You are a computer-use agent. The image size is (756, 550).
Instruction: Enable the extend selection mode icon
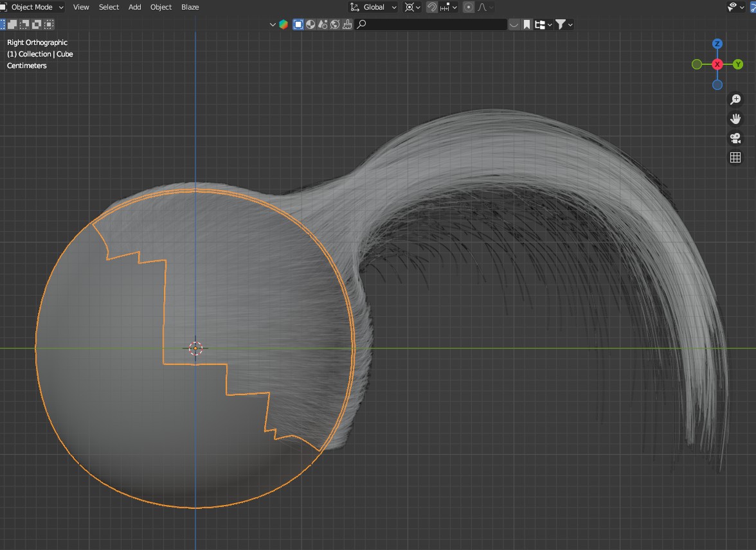[13, 24]
